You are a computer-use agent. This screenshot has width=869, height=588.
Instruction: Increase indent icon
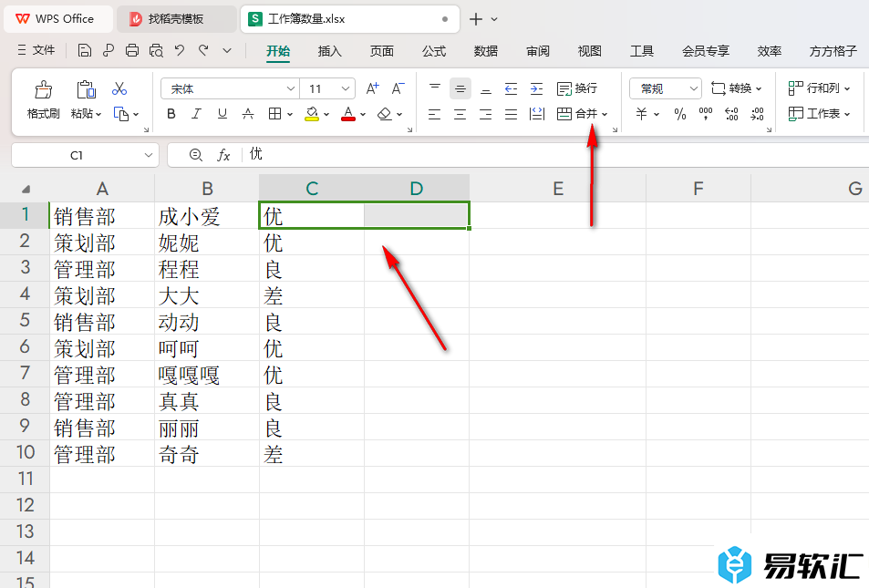coord(536,88)
